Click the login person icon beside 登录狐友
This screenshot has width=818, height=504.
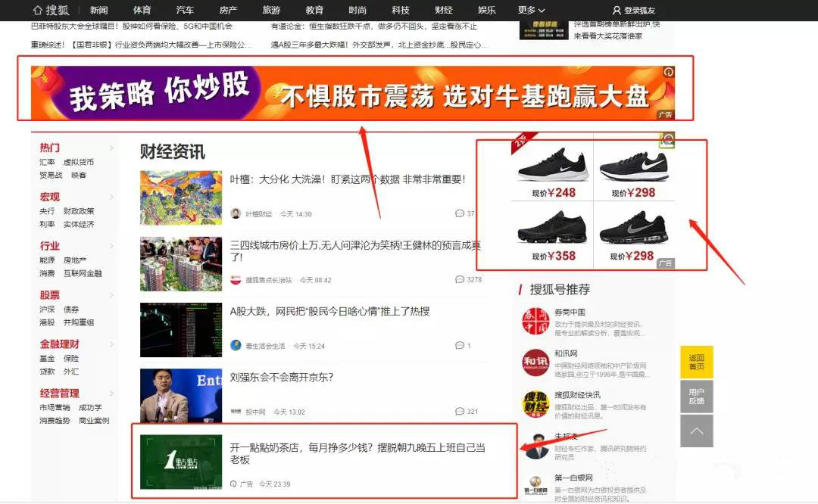617,11
